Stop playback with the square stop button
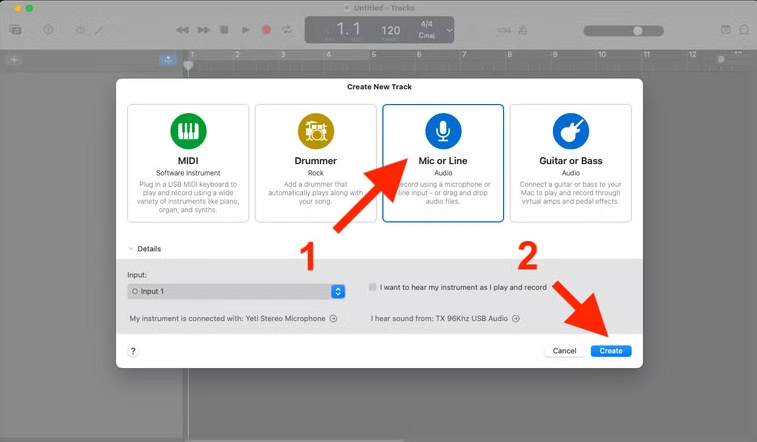Screen dimensions: 757x442 [x=224, y=30]
